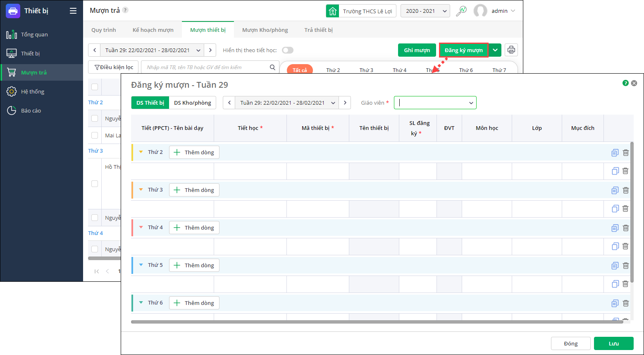This screenshot has height=355, width=644.
Task: Switch to the Quy trình tab
Action: [104, 30]
